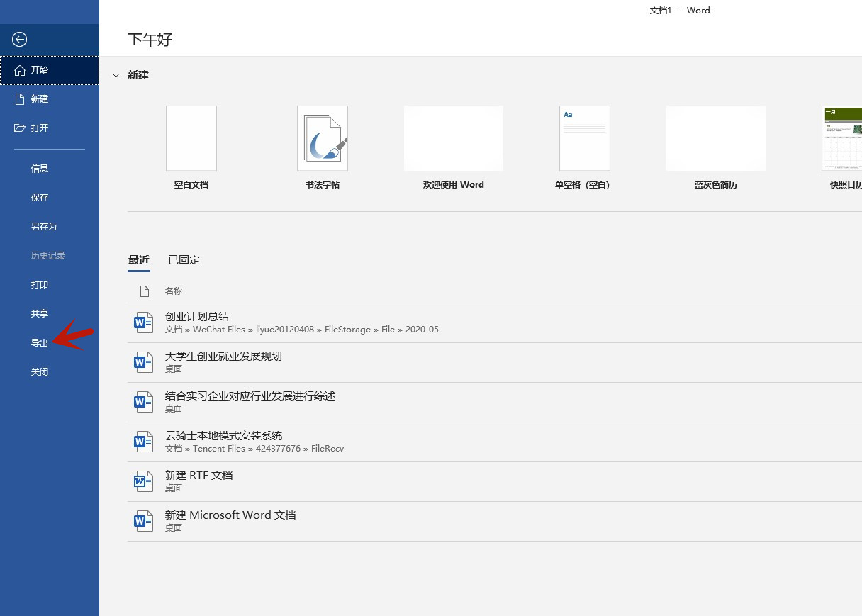Open recent file 大学生创业就业发展规划

click(x=495, y=363)
